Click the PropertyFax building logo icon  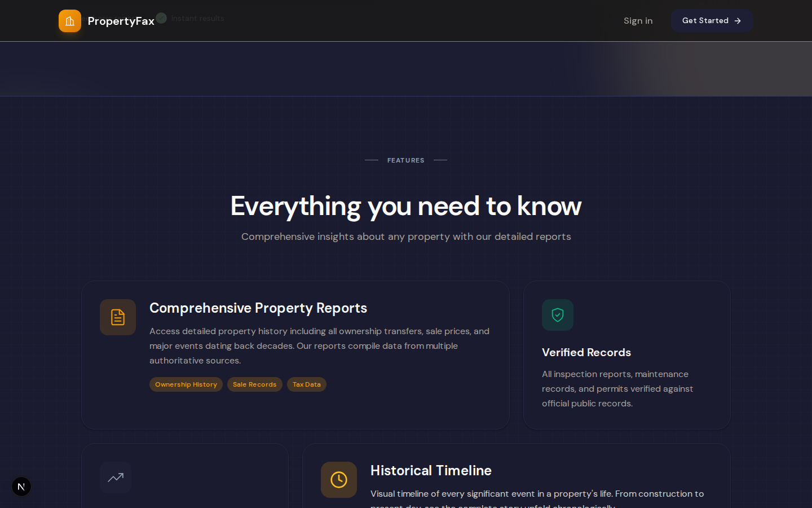pos(70,21)
